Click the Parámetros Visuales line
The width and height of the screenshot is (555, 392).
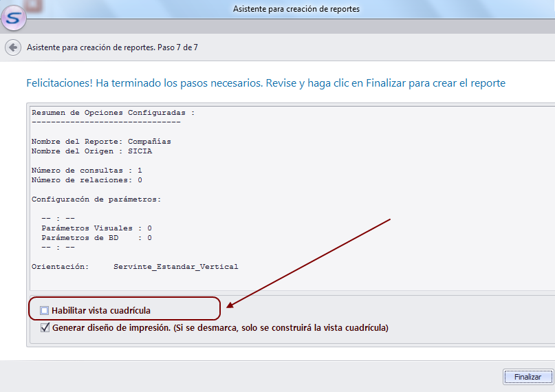pyautogui.click(x=96, y=228)
